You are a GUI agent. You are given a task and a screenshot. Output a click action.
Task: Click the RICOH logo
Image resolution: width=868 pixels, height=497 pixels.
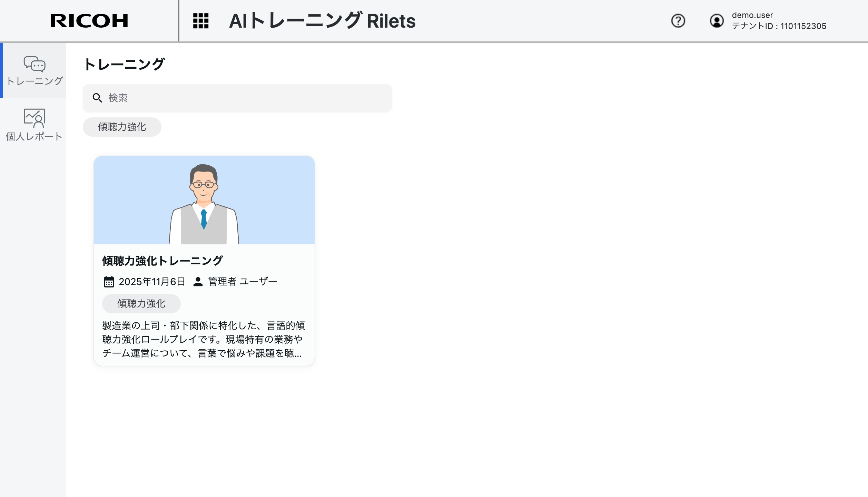[x=89, y=21]
